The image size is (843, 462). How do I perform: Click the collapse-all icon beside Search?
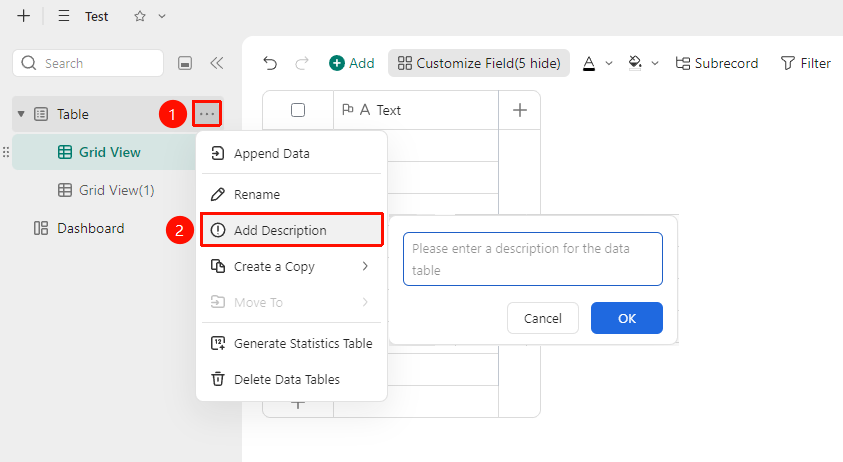coord(185,63)
